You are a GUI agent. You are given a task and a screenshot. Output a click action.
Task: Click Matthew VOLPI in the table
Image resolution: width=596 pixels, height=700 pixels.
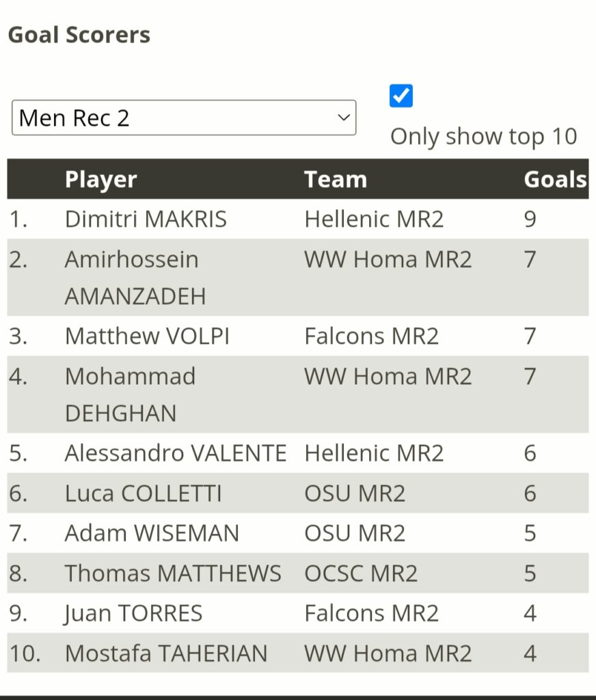(148, 336)
